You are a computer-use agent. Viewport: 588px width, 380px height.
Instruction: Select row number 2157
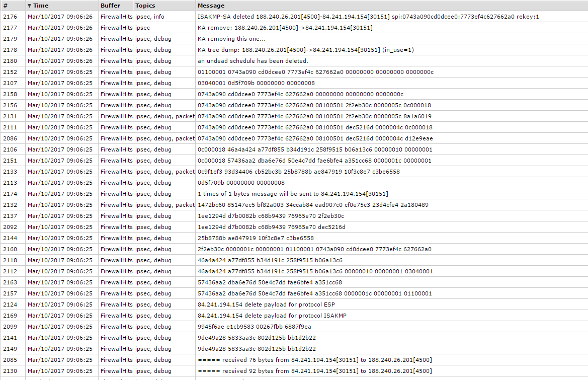[10, 293]
